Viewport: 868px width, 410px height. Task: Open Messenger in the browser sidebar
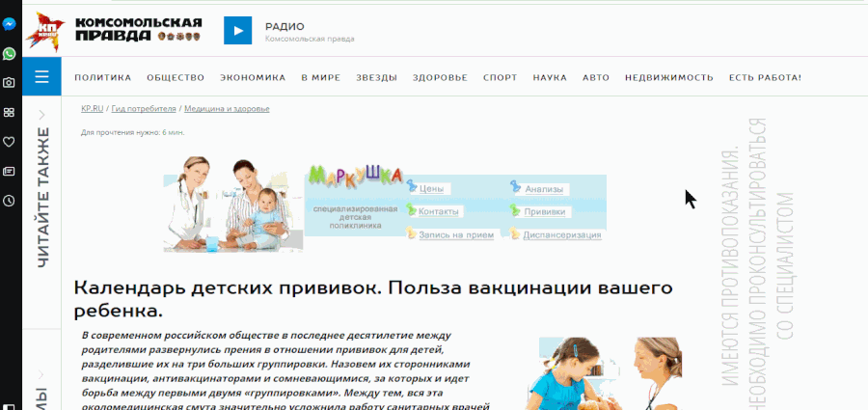pyautogui.click(x=9, y=24)
